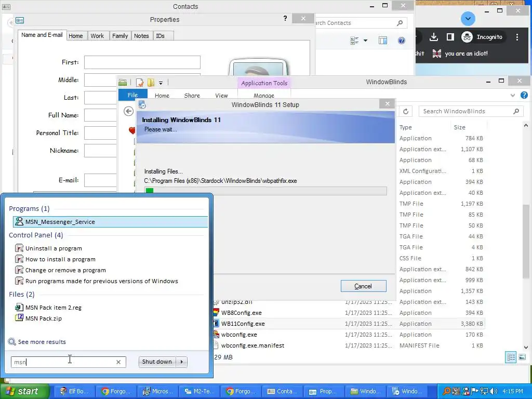Click the installation progress bar
Viewport: 532px width, 399px height.
point(265,191)
